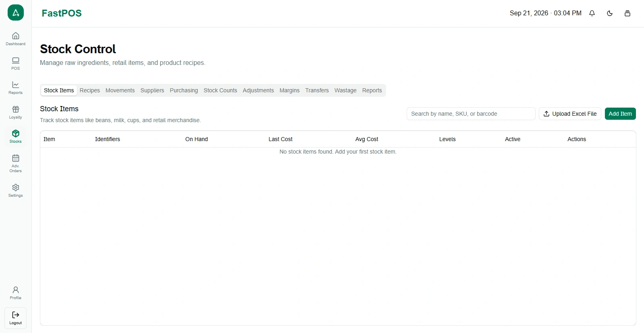
Task: Click the "No stock items found" message
Action: click(x=338, y=152)
